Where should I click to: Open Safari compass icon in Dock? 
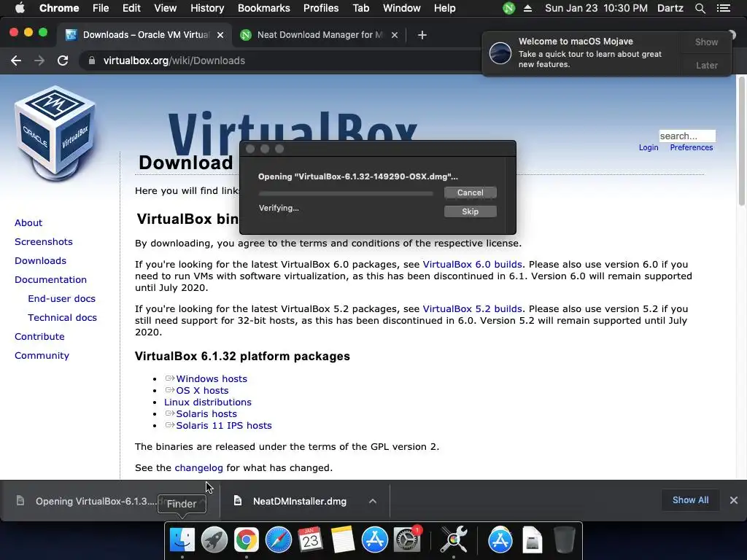pyautogui.click(x=278, y=540)
